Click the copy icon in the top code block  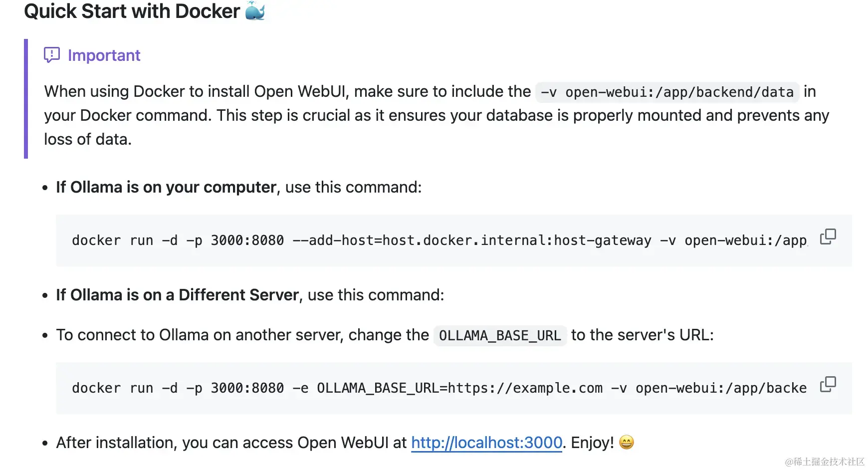point(828,235)
